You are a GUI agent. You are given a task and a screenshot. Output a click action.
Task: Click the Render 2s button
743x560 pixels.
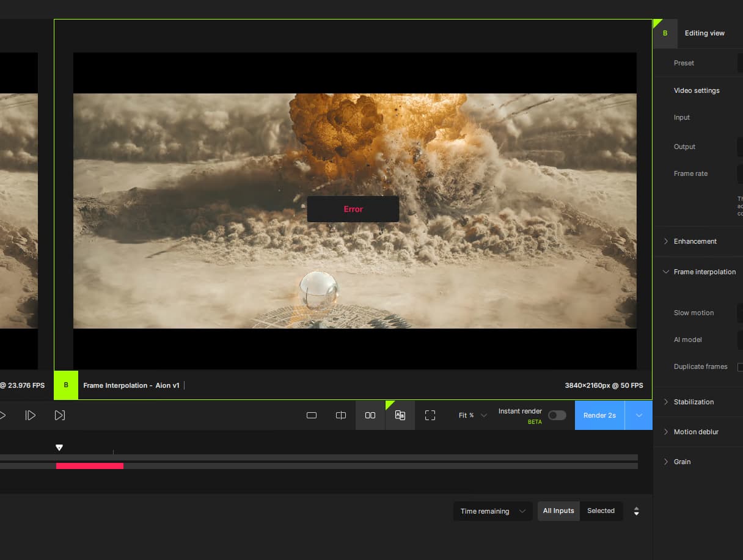point(599,415)
